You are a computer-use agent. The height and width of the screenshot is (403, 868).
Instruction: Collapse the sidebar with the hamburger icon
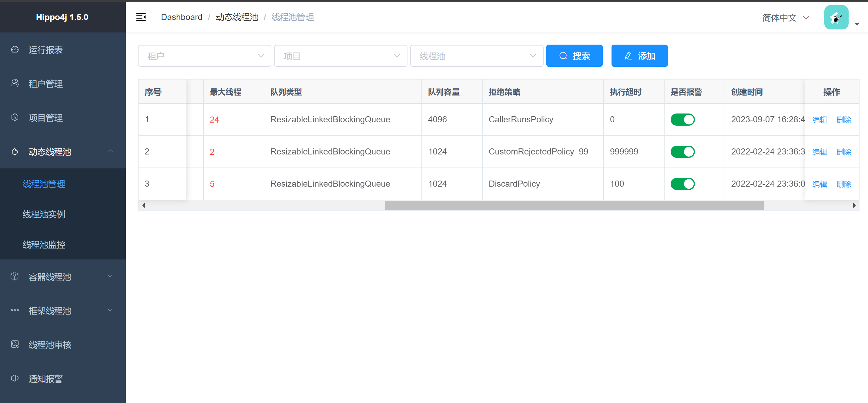(x=141, y=17)
